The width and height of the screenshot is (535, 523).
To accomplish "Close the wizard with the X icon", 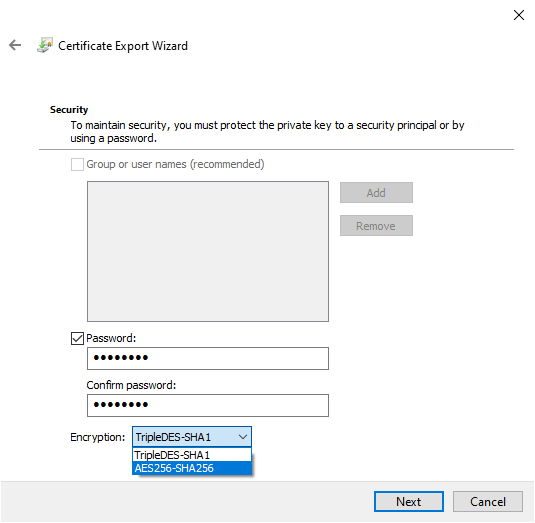I will click(x=519, y=15).
